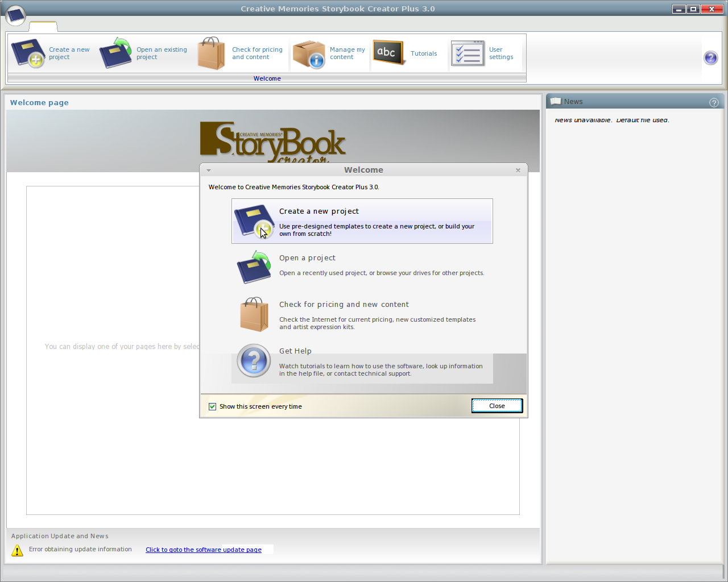Screen dimensions: 728x582
Task: Open an existing project from the toolbar
Action: pyautogui.click(x=115, y=53)
